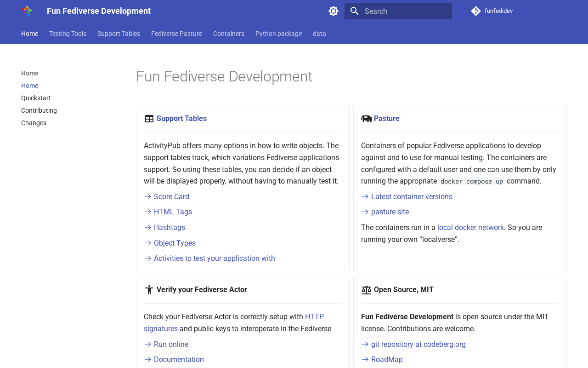Click the Pasture card heading link
This screenshot has width=588, height=368.
[386, 119]
